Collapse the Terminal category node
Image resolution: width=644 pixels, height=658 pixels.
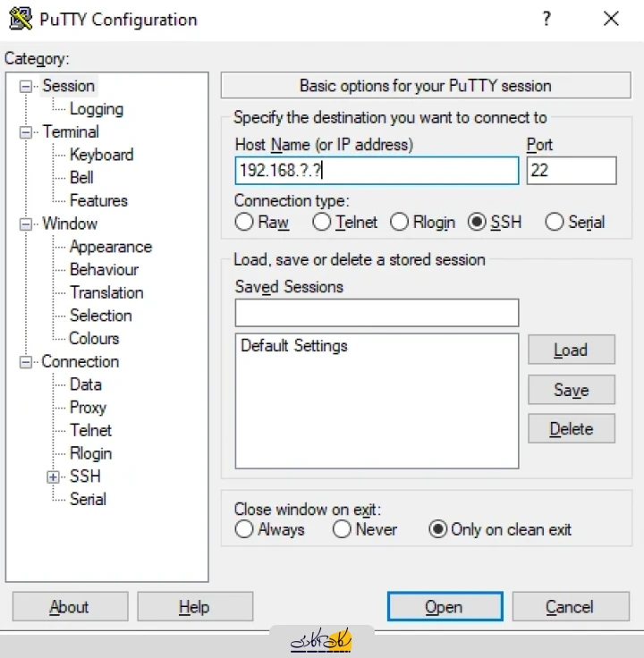pyautogui.click(x=26, y=132)
